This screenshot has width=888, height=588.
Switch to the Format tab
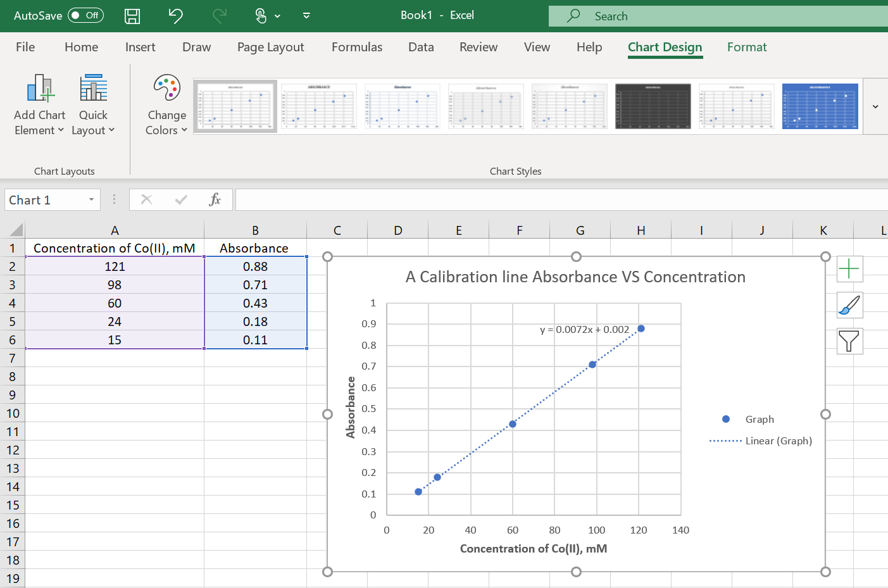point(747,47)
